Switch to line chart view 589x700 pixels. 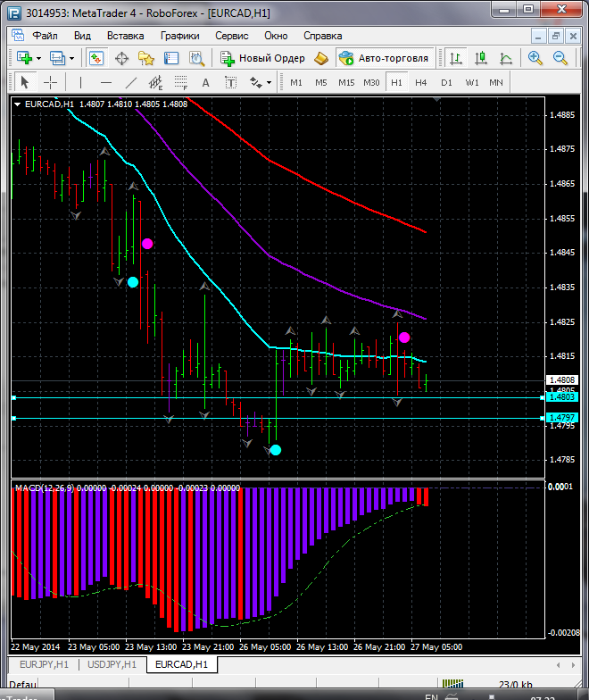(505, 59)
